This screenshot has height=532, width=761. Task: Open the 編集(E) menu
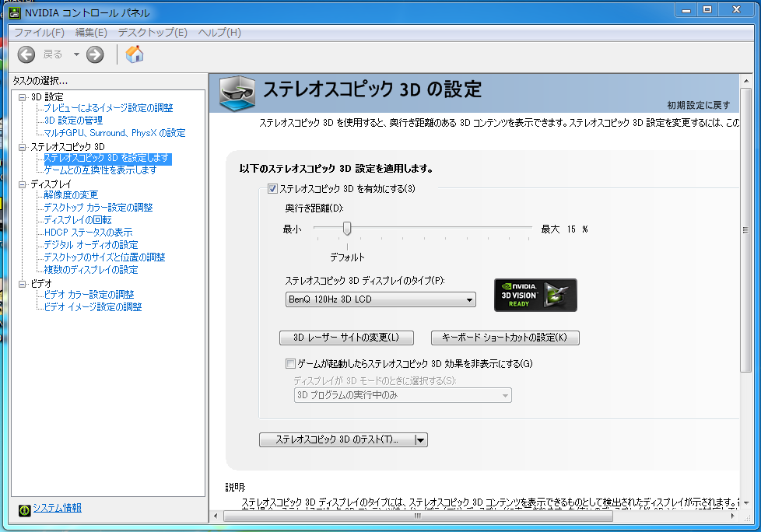(91, 33)
